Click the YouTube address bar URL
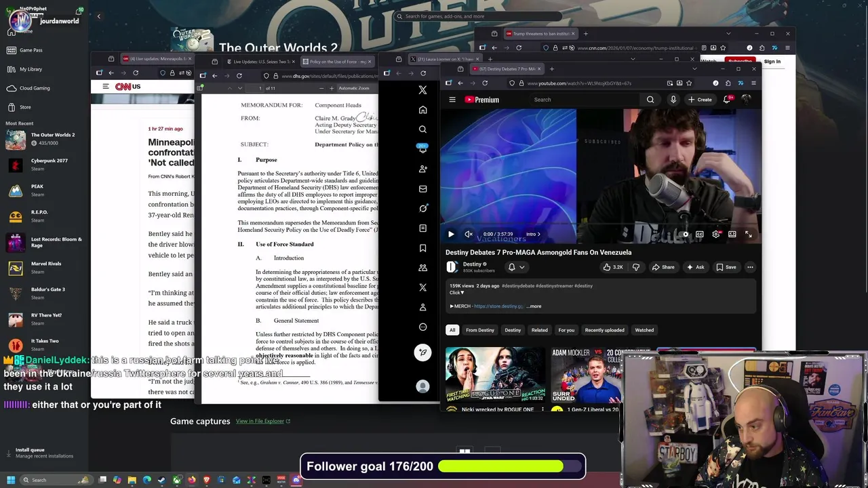The image size is (868, 488). click(579, 83)
